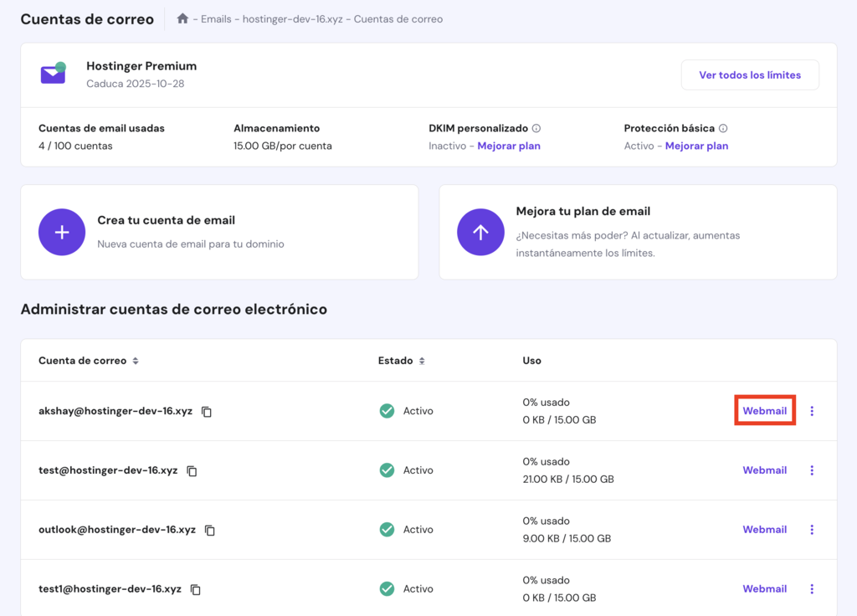Click the home breadcrumb icon
This screenshot has height=616, width=857.
coord(182,18)
